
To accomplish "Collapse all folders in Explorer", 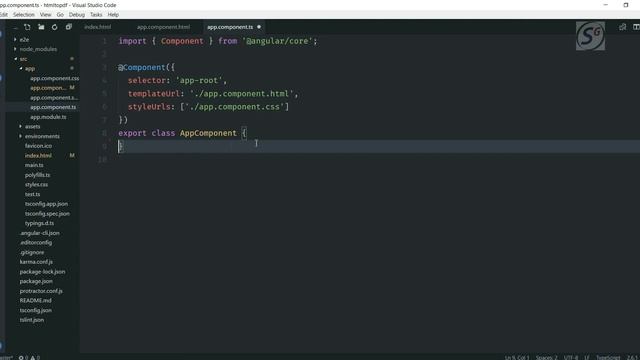I will [x=69, y=27].
